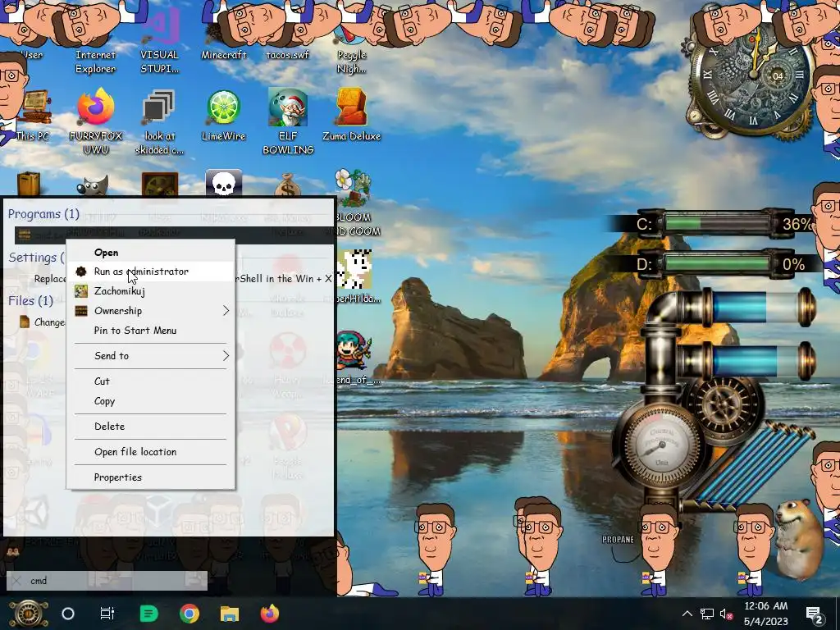Image resolution: width=840 pixels, height=630 pixels.
Task: Click the Settings results header
Action: tap(36, 257)
